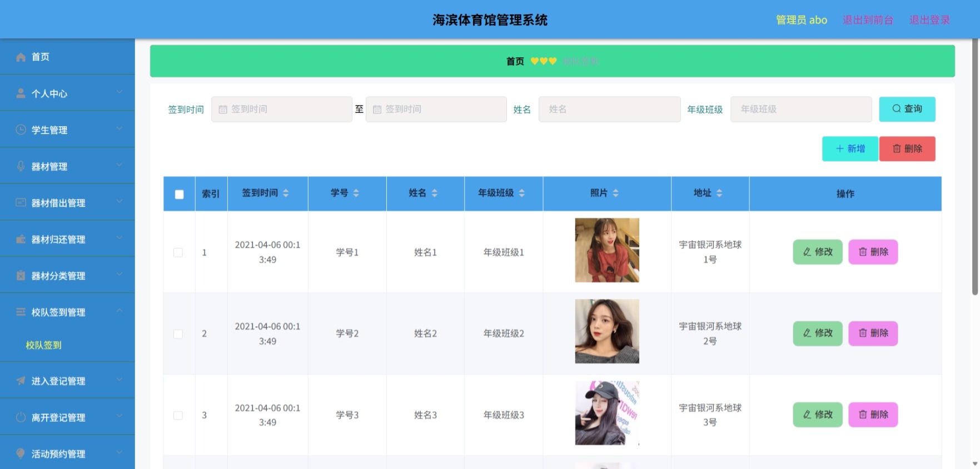
Task: Click the icon beside 器材分类管理
Action: [21, 276]
